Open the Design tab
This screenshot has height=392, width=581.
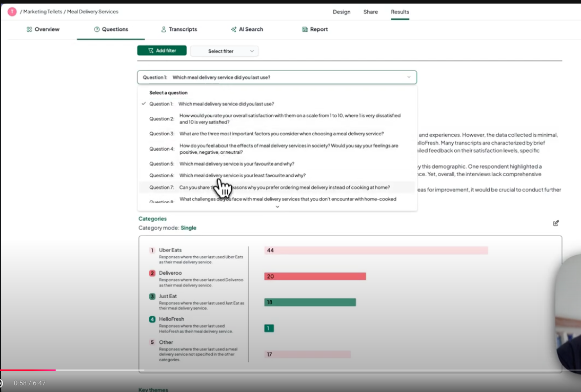pyautogui.click(x=341, y=12)
